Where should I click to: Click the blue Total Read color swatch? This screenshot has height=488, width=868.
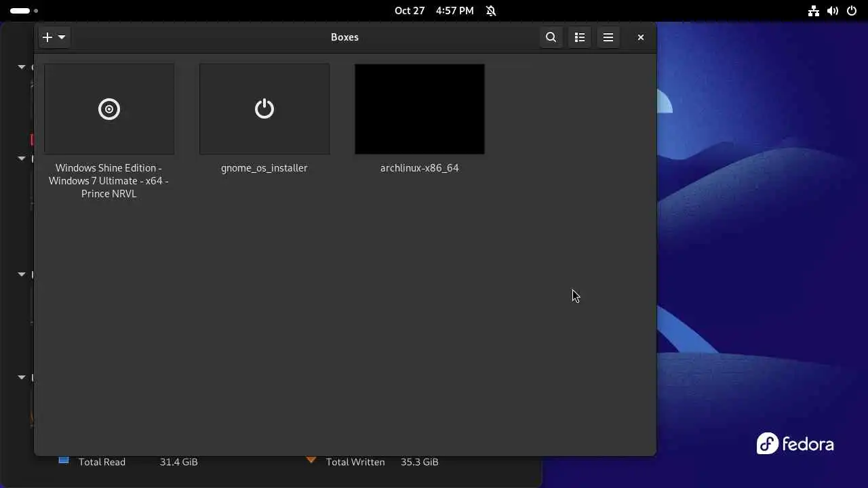tap(64, 460)
